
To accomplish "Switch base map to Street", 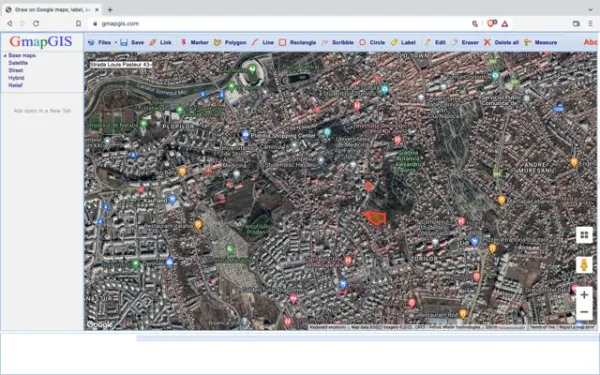I will [16, 70].
